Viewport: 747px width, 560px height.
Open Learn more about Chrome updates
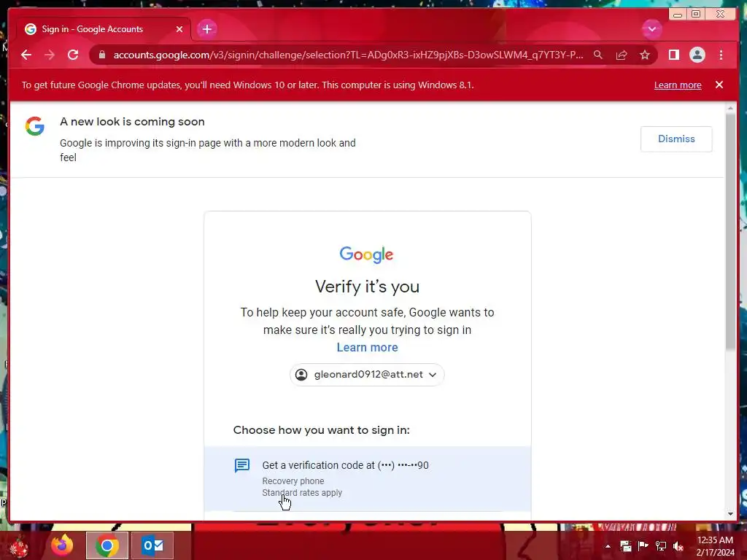coord(678,85)
